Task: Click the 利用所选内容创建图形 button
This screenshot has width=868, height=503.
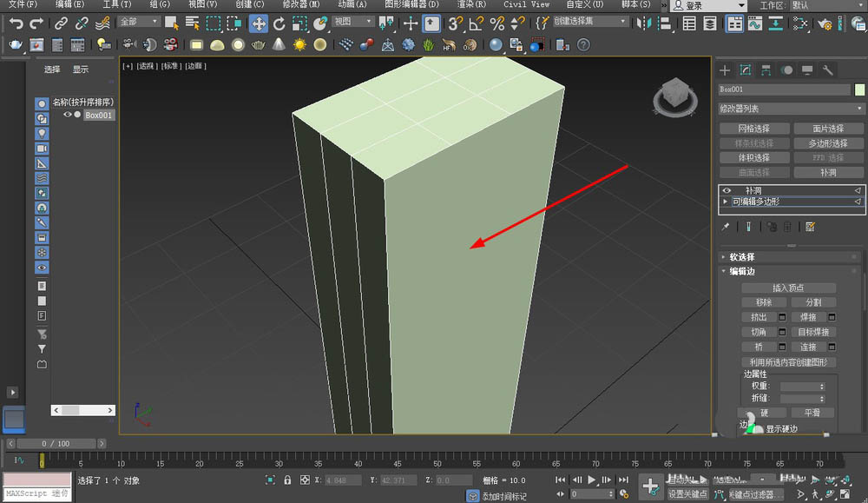Action: [788, 362]
